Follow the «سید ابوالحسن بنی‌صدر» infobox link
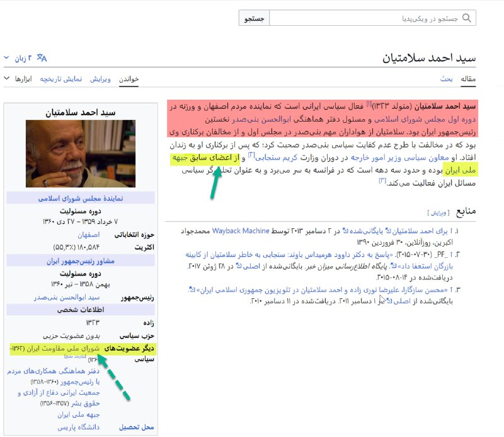Image resolution: width=504 pixels, height=437 pixels. (67, 298)
